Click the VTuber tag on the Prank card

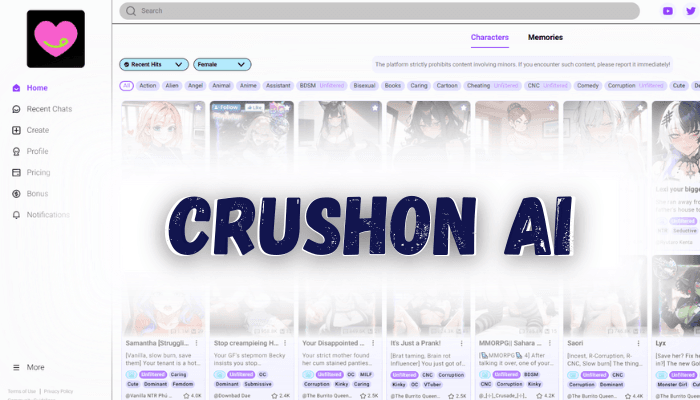click(432, 384)
